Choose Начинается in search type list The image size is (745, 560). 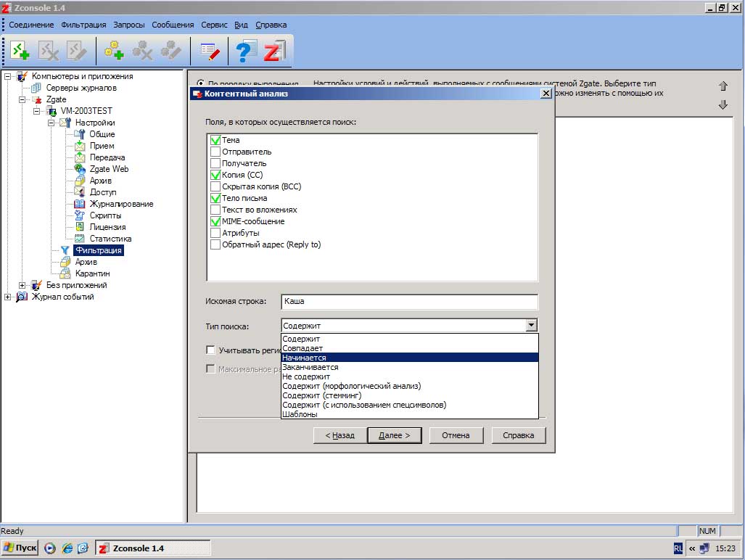[410, 358]
